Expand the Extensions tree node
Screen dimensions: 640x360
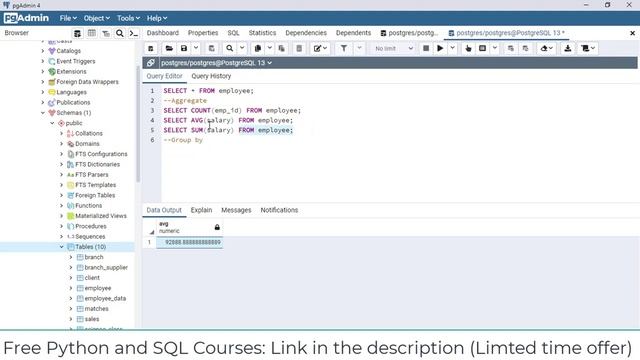(43, 71)
